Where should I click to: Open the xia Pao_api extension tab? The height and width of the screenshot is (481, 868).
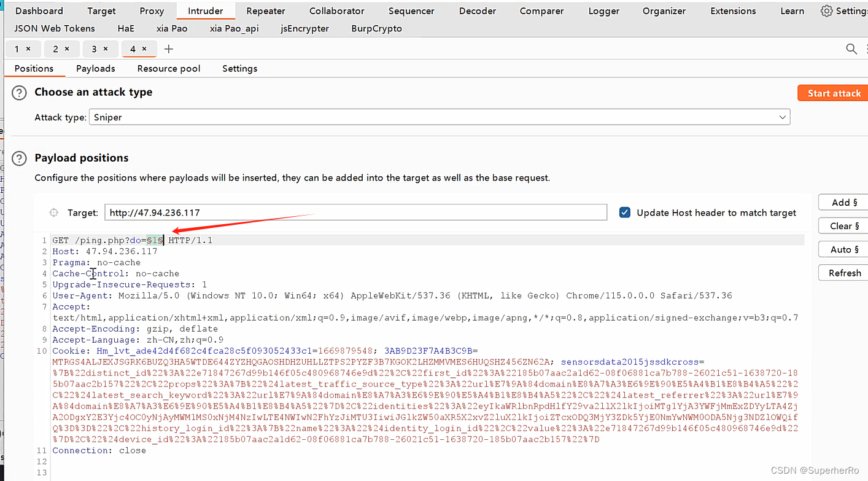pyautogui.click(x=234, y=28)
